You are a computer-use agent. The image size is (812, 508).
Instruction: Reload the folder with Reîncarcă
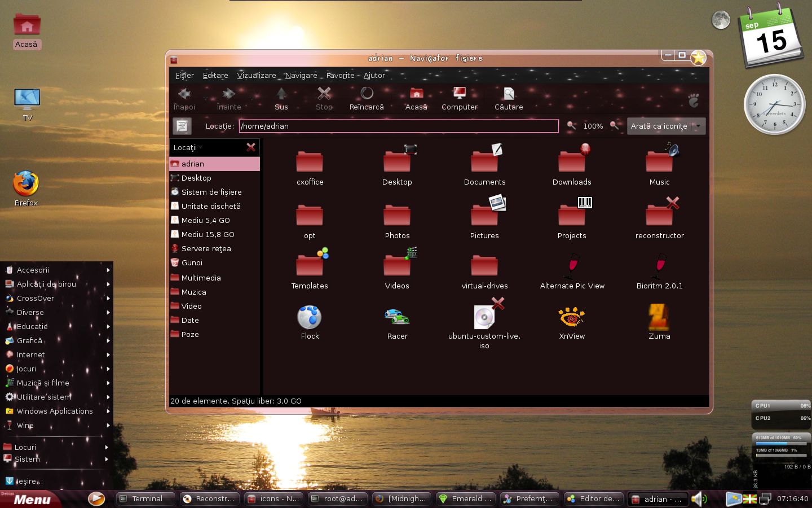(x=367, y=99)
